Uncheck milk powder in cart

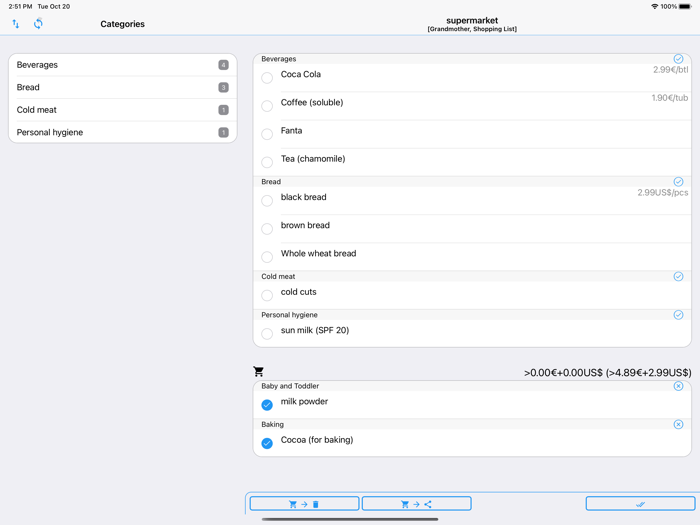tap(267, 405)
